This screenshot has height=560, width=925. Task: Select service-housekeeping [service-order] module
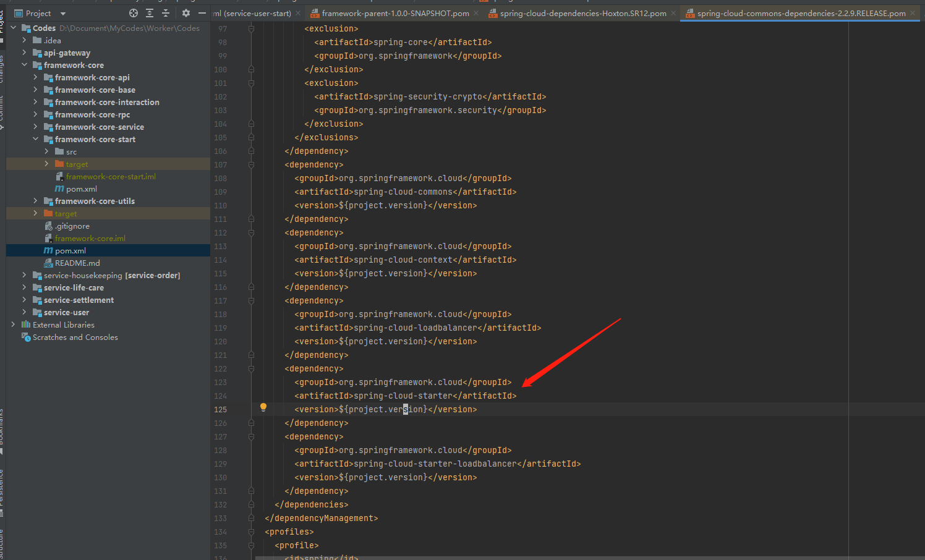pos(112,276)
